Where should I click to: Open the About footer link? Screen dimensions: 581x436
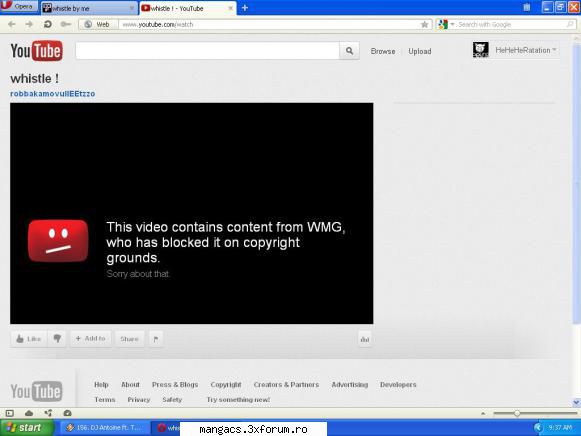click(x=130, y=385)
